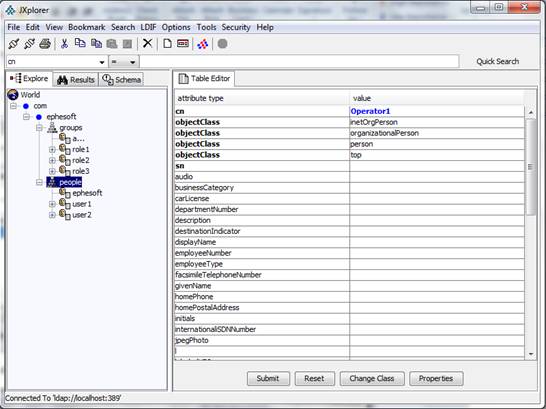
Task: Expand the role3 tree node
Action: click(52, 171)
